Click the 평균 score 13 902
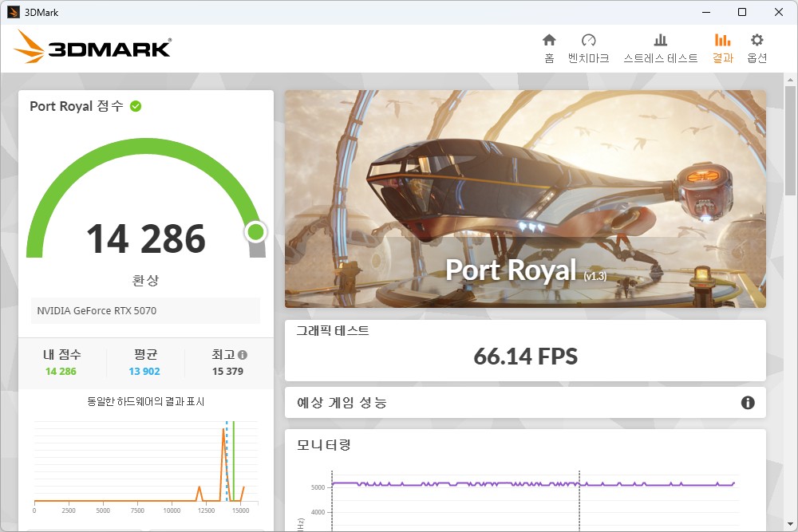 click(x=144, y=371)
